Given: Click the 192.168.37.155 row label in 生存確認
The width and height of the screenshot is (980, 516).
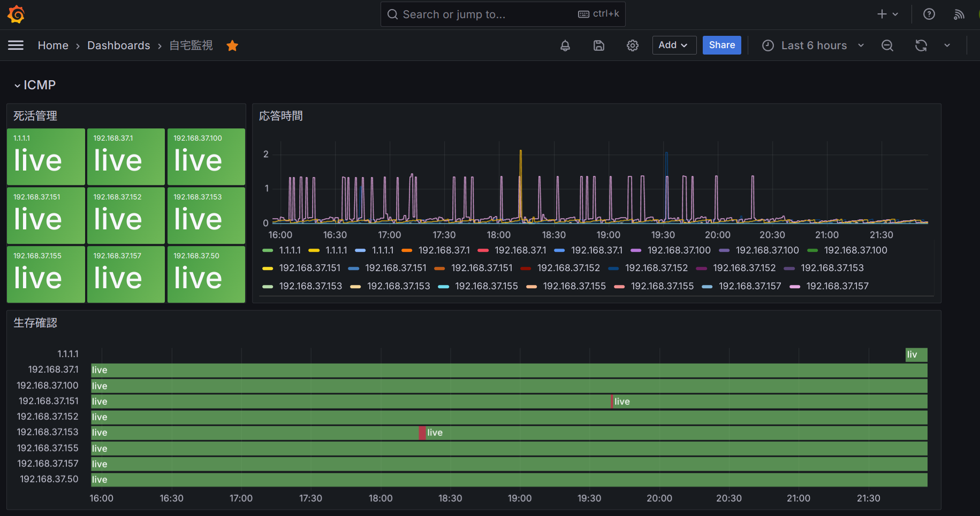Looking at the screenshot, I should [x=48, y=448].
